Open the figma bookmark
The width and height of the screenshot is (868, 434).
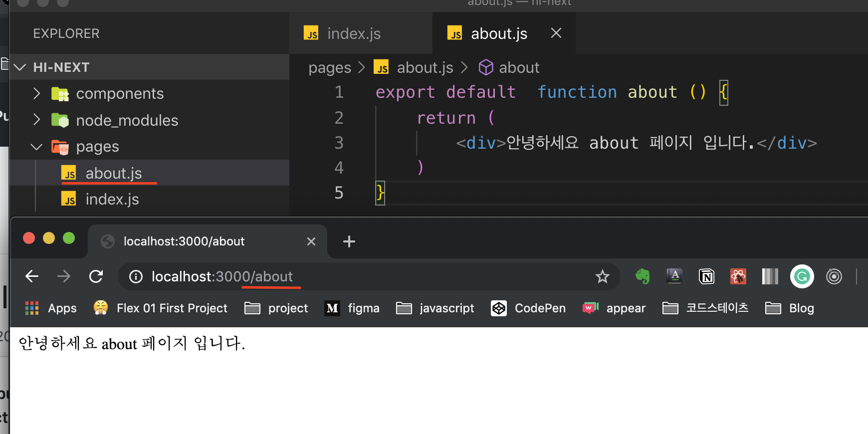coord(352,308)
